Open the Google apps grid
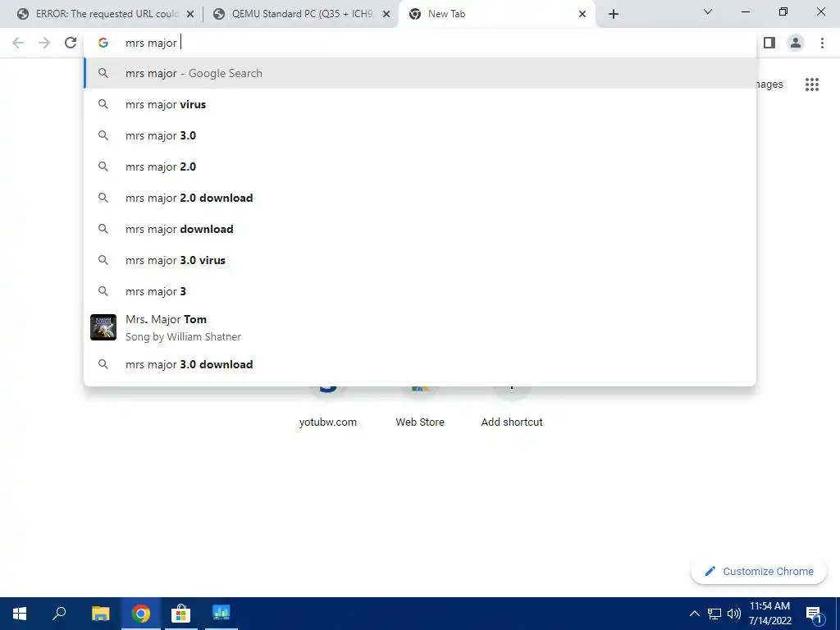Screen dimensions: 840x630 (812, 84)
